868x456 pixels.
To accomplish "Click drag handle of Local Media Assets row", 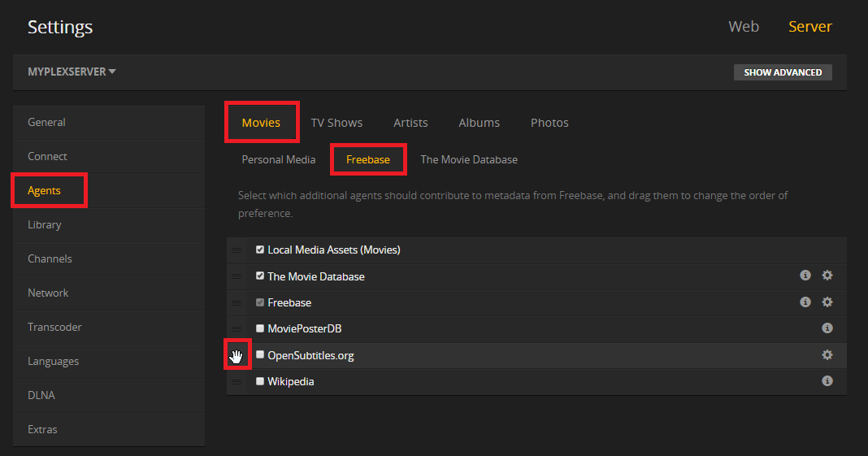I will 236,250.
